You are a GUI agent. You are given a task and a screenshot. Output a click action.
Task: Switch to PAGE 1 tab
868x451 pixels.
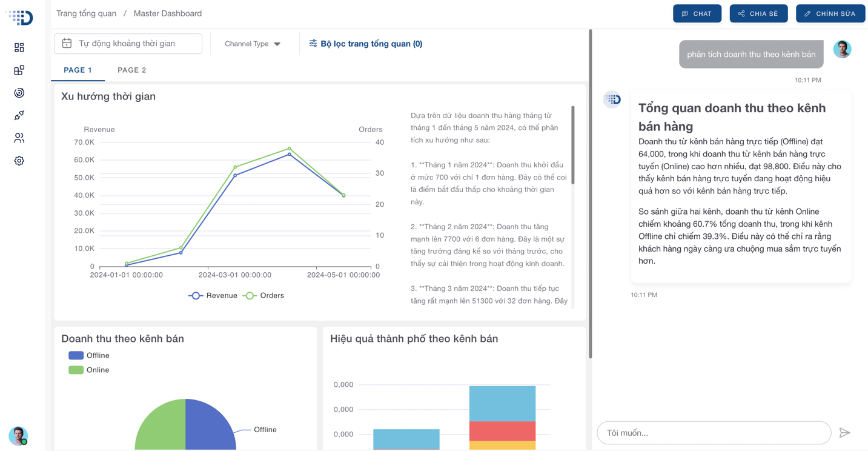pyautogui.click(x=78, y=70)
